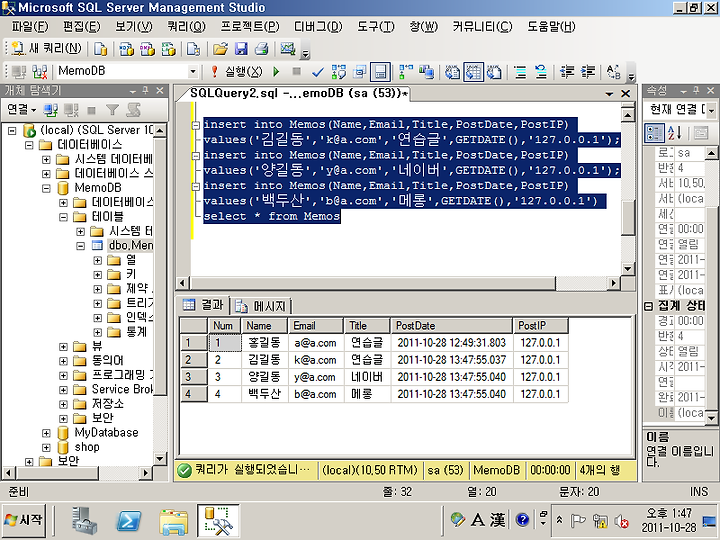Select the cell containing y@a.com

315,377
